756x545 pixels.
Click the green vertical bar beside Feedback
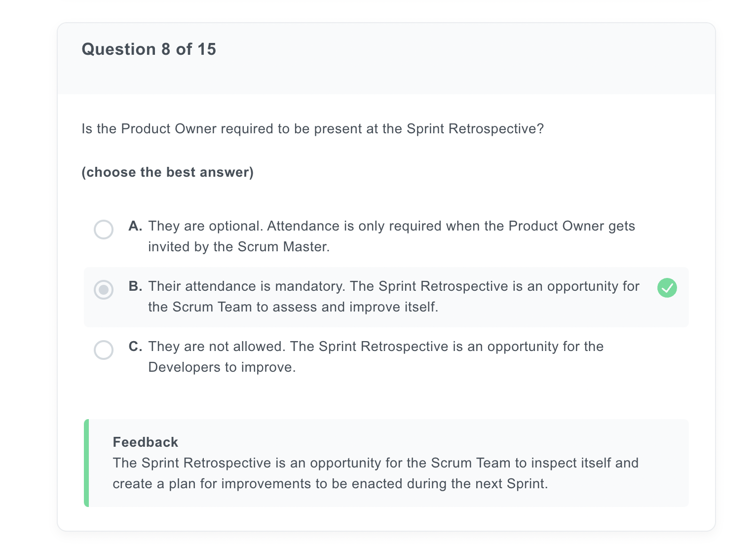click(x=86, y=463)
